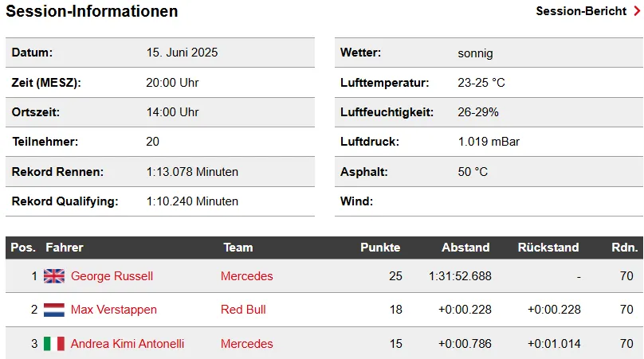Open the Session-Bericht link
Screen dimensions: 644x359
581,11
